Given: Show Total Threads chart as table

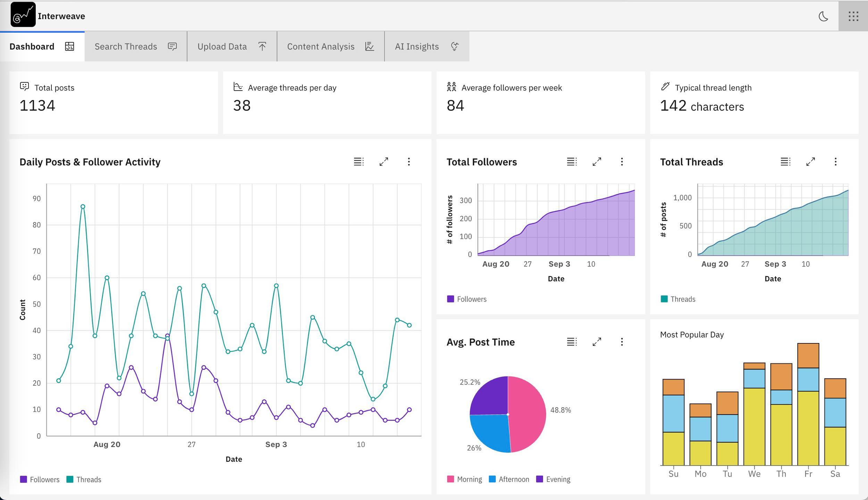Looking at the screenshot, I should (785, 162).
